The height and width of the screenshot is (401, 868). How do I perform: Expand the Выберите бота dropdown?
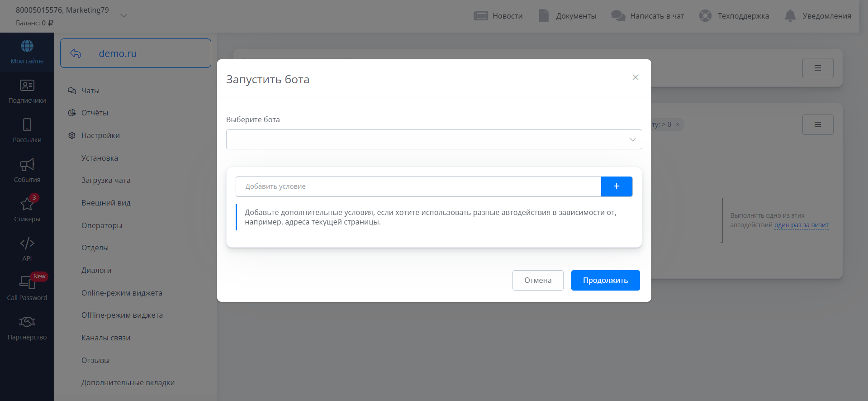434,139
